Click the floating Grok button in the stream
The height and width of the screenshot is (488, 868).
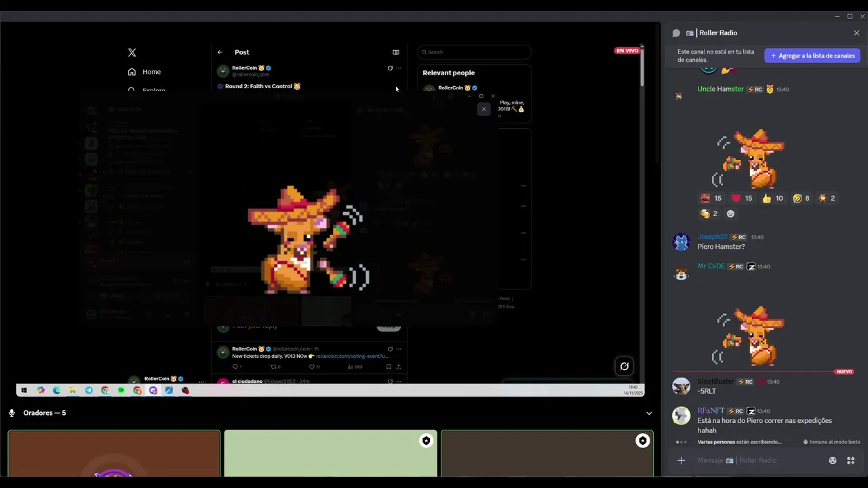(625, 366)
